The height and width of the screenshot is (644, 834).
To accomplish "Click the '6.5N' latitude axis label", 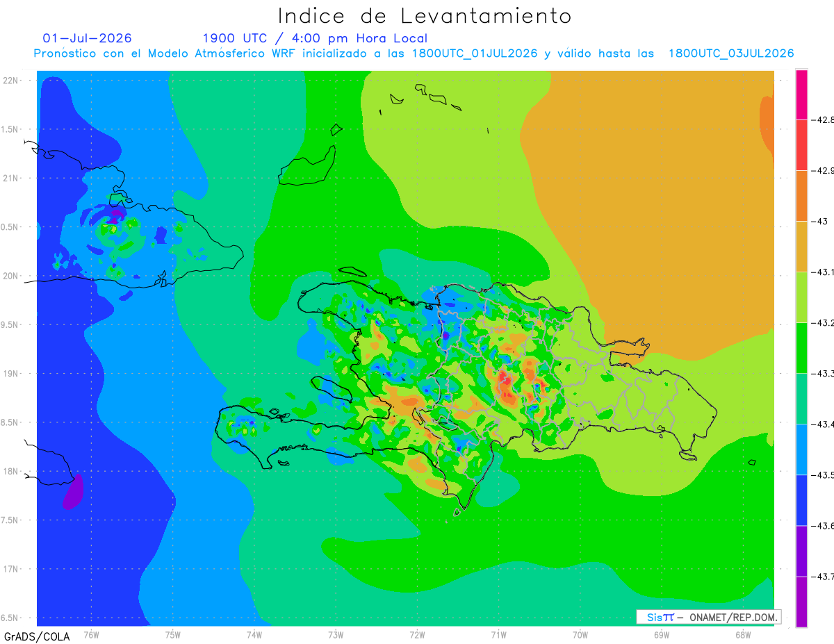I will [10, 618].
